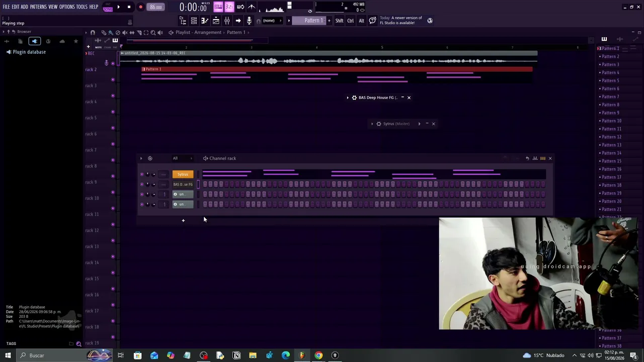Viewport: 644px width, 362px height.
Task: Open Notion from the Windows taskbar
Action: click(236, 355)
